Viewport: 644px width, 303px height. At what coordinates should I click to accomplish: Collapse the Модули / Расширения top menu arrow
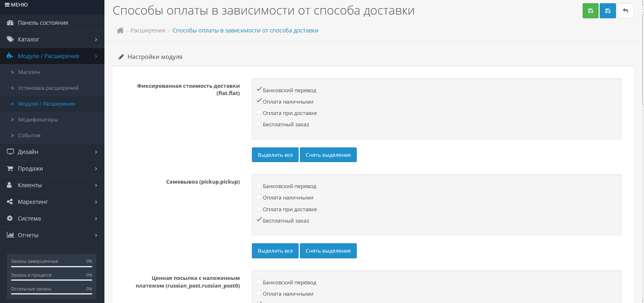click(x=96, y=56)
